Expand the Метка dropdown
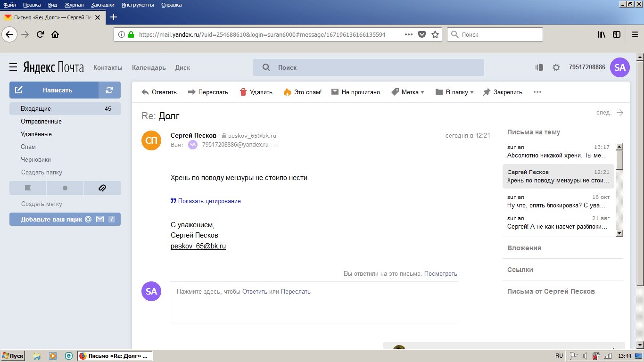 (x=408, y=92)
